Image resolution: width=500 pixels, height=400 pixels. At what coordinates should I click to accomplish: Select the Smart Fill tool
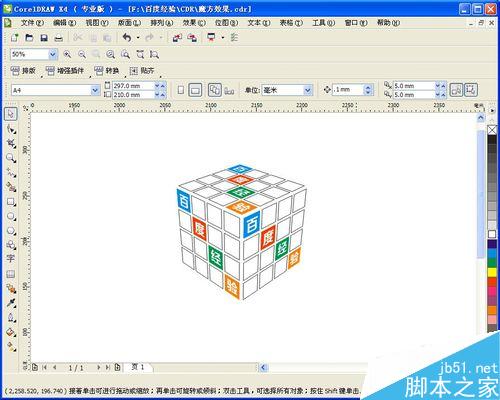pyautogui.click(x=11, y=187)
